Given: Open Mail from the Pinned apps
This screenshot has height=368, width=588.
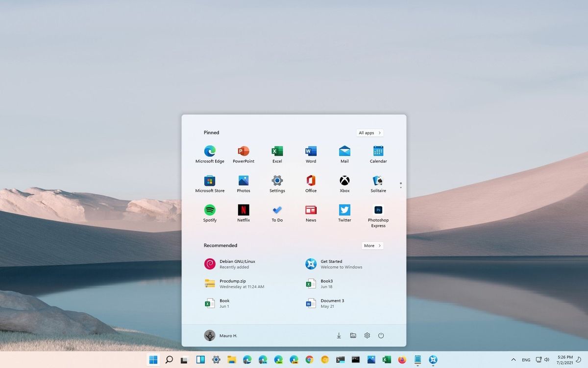Looking at the screenshot, I should point(344,152).
